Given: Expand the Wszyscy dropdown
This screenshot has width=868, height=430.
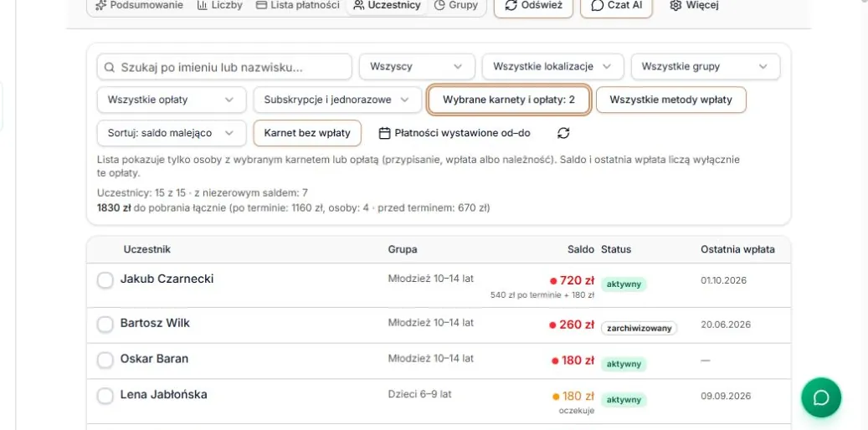Looking at the screenshot, I should coord(417,66).
